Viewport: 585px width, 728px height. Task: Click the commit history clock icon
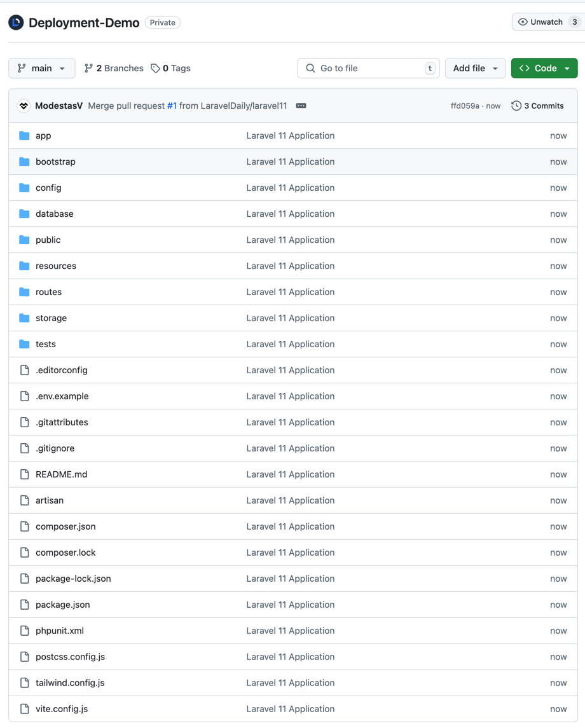tap(515, 106)
